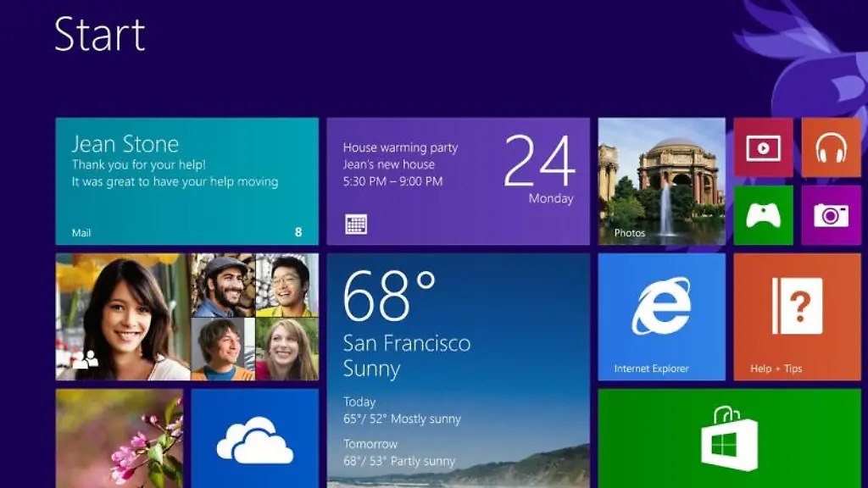Open the Photos tile with fountain image
The height and width of the screenshot is (488, 868).
coord(661,180)
